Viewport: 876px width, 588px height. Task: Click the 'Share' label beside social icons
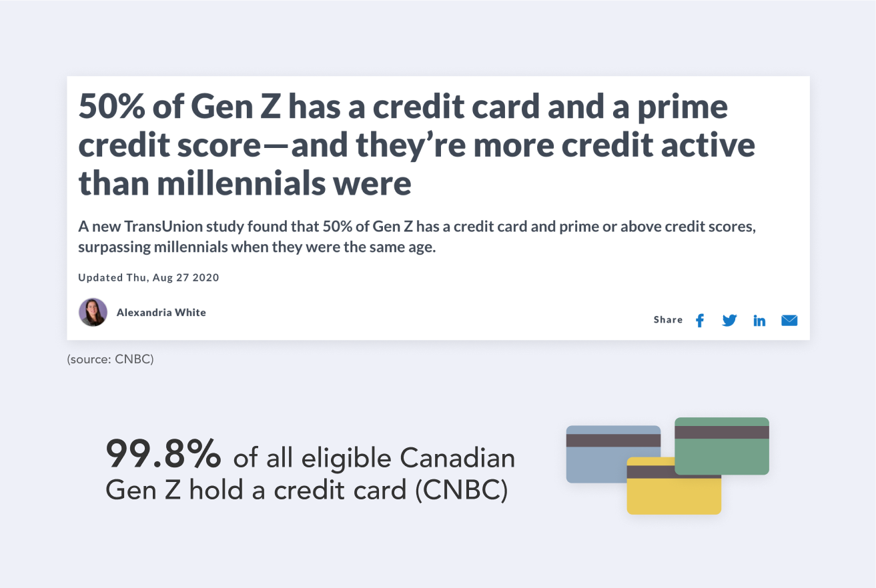pos(668,320)
